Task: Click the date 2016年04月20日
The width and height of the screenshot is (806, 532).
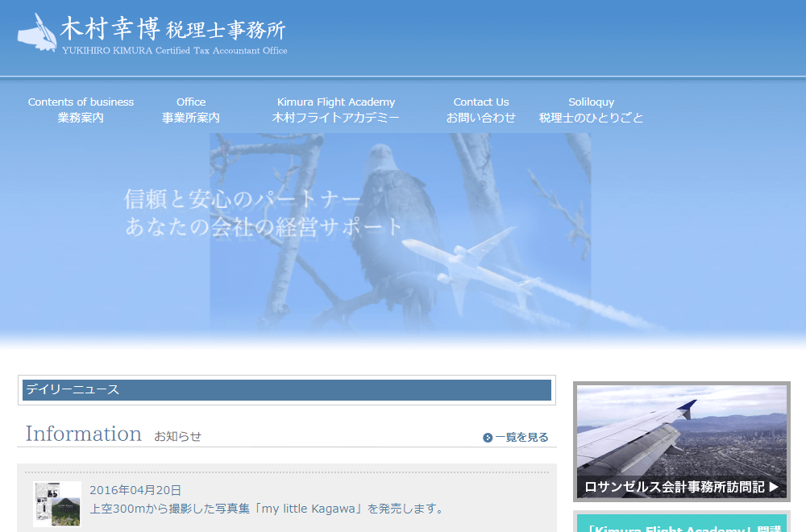Action: pos(135,490)
